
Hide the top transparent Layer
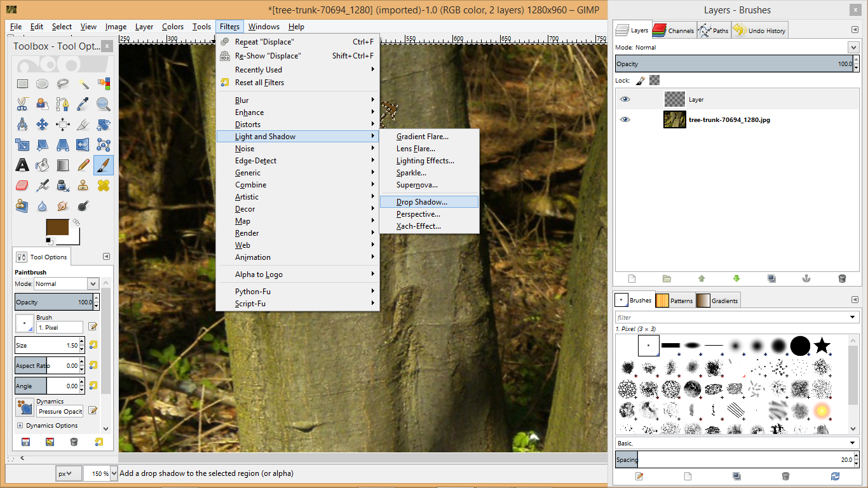click(x=625, y=99)
